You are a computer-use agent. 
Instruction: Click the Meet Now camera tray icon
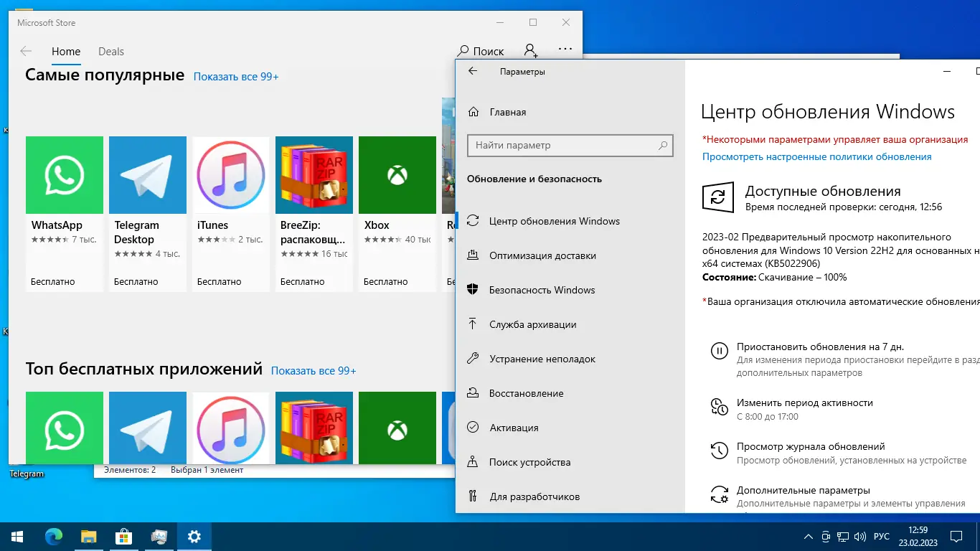coord(826,537)
